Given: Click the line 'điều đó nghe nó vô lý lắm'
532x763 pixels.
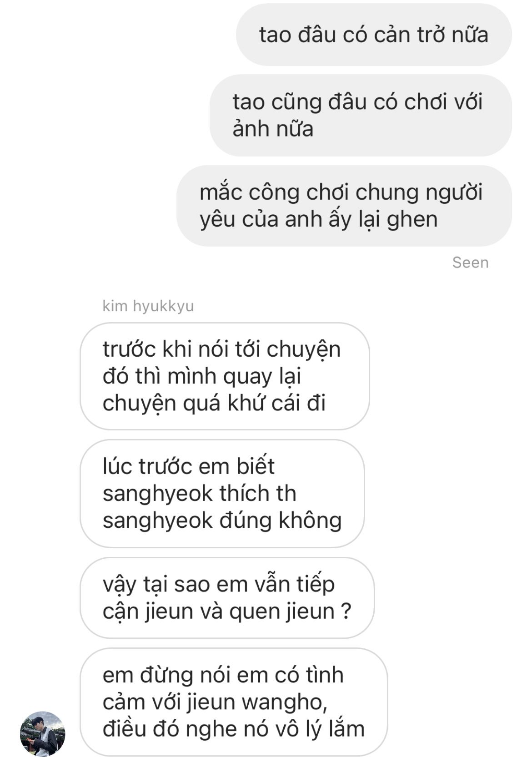Looking at the screenshot, I should tap(234, 729).
